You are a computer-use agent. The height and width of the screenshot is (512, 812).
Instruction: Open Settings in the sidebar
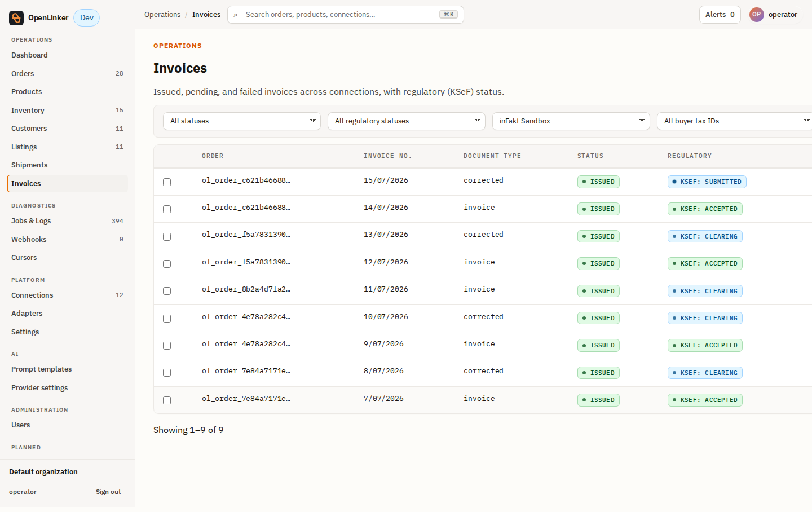coord(67,332)
